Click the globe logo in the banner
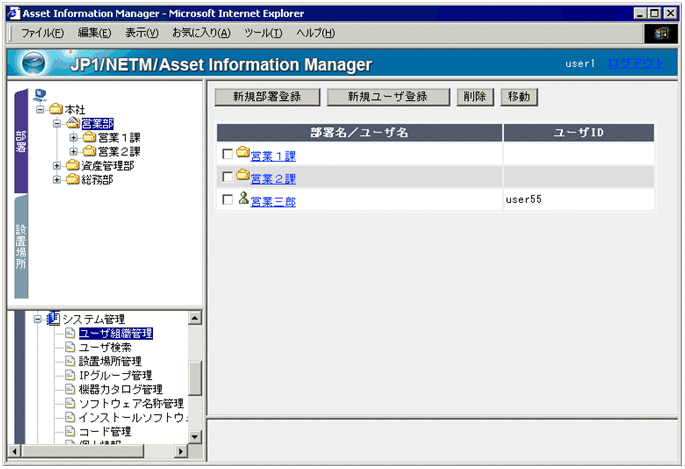This screenshot has height=469, width=685. click(x=34, y=63)
